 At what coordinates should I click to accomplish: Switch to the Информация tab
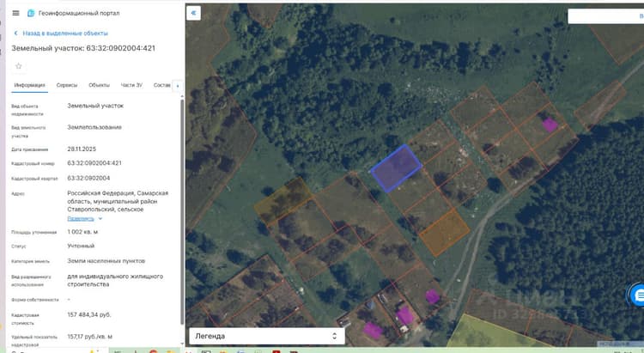[x=29, y=85]
